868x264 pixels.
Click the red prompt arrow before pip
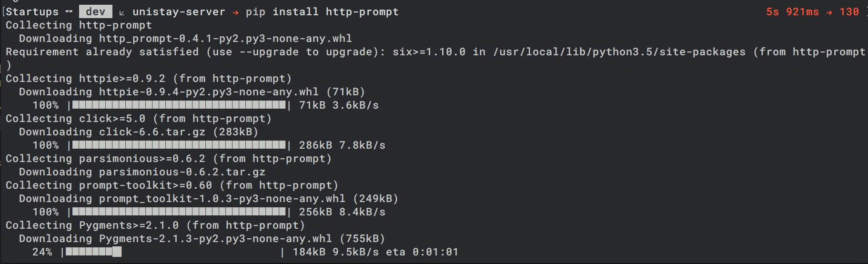click(x=235, y=12)
